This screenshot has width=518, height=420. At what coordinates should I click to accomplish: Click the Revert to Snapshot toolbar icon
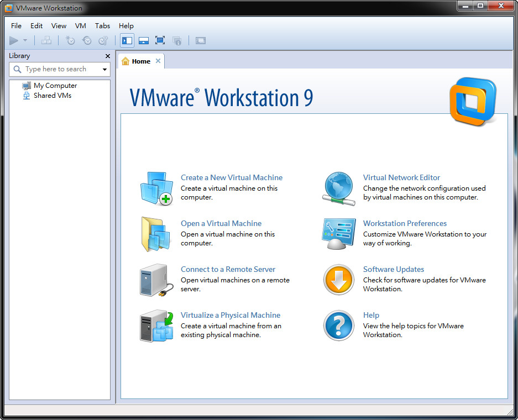87,40
